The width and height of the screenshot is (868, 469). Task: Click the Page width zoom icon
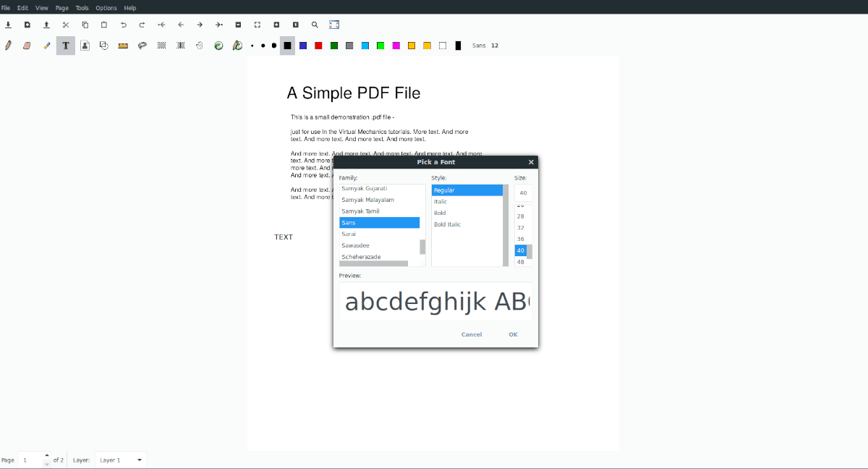258,25
